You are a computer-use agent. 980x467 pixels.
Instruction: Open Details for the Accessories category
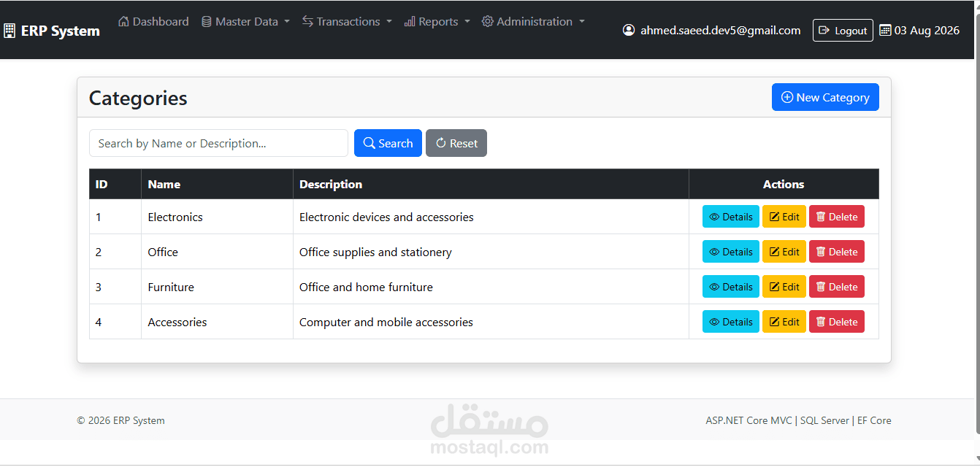tap(731, 322)
